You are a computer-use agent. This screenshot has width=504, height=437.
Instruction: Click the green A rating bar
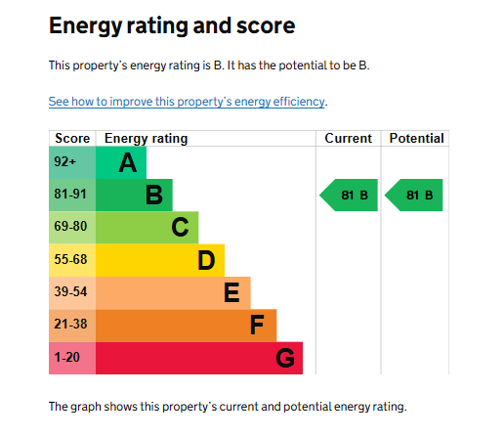coord(121,162)
